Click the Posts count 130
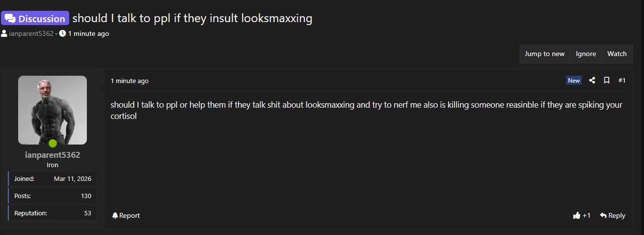This screenshot has height=235, width=644. tap(86, 196)
